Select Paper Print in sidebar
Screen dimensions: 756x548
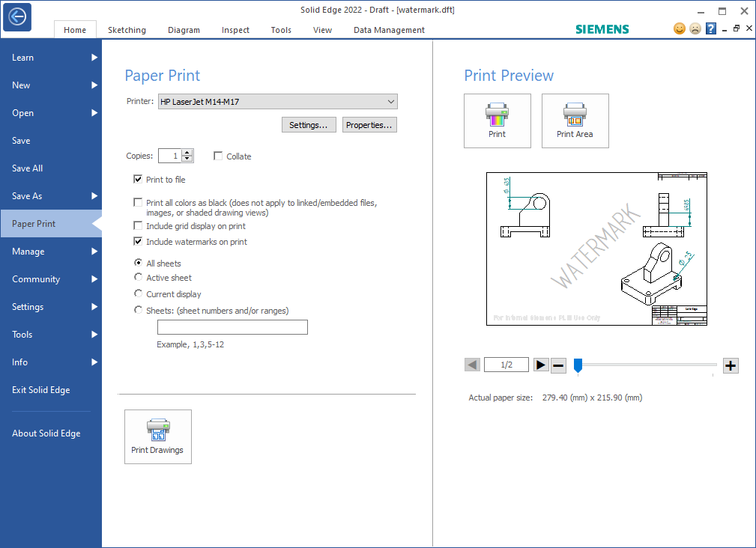[51, 223]
